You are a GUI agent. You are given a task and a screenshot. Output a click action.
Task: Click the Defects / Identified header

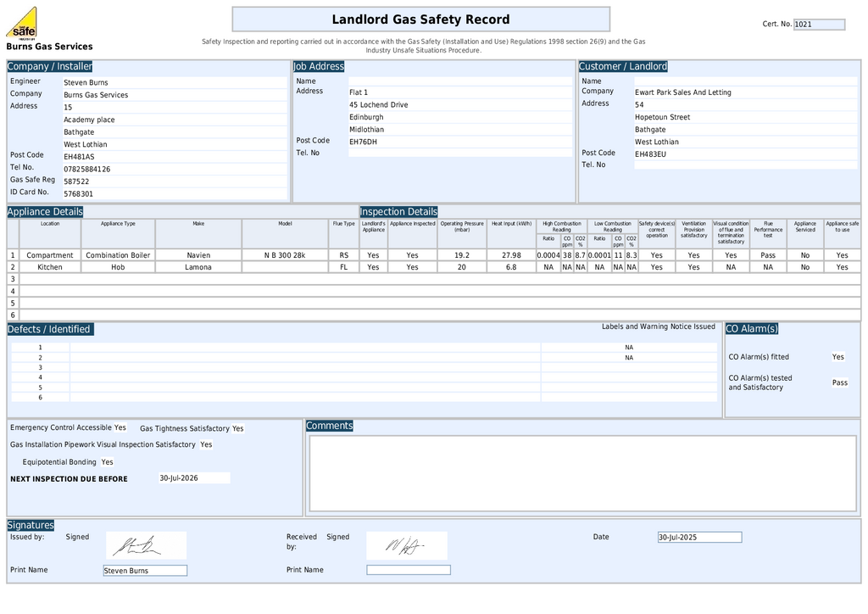[x=50, y=329]
